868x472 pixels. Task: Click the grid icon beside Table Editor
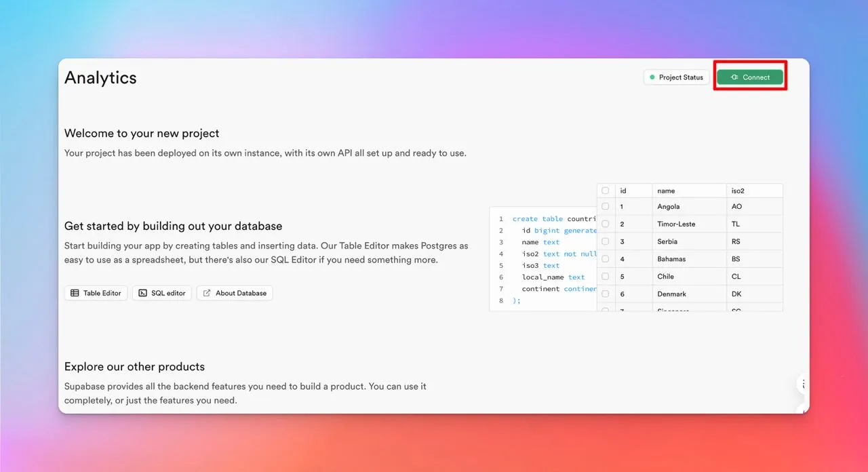click(75, 293)
